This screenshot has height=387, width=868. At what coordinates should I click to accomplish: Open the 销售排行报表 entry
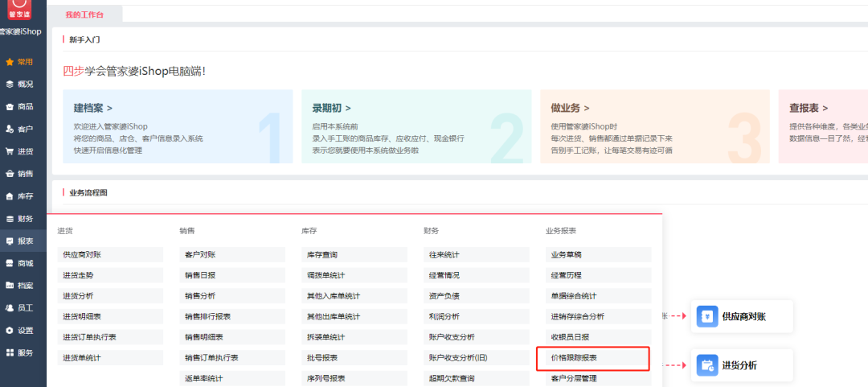[x=232, y=316]
